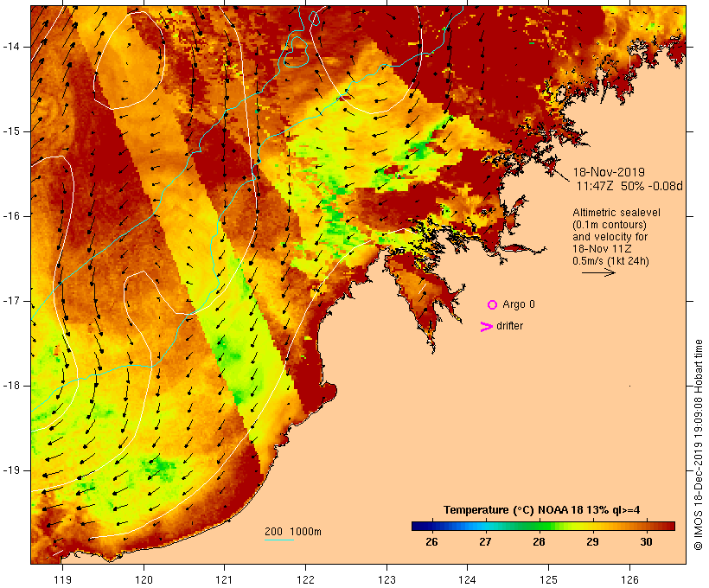Click the colorbar tick label 28
Viewport: 709px width, 588px height.
(x=539, y=542)
